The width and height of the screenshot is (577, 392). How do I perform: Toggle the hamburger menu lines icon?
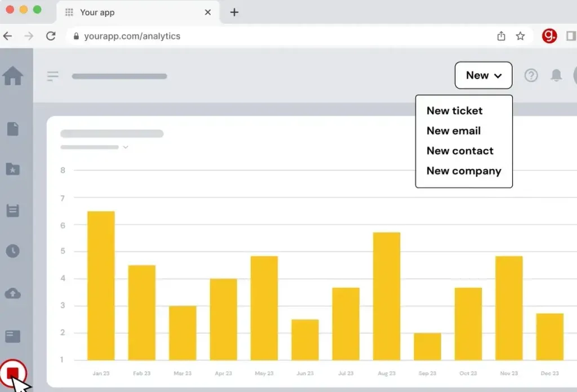[52, 76]
